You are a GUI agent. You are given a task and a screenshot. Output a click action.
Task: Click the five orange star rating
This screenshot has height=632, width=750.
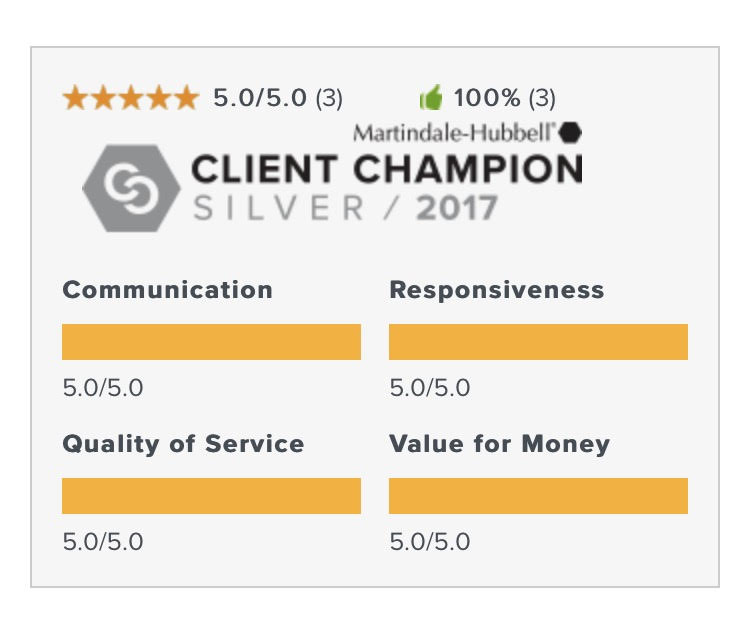(131, 98)
